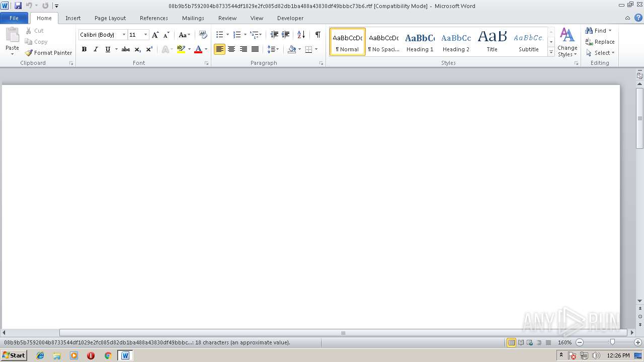Click the Subscript icon
This screenshot has width=644, height=362.
point(138,49)
